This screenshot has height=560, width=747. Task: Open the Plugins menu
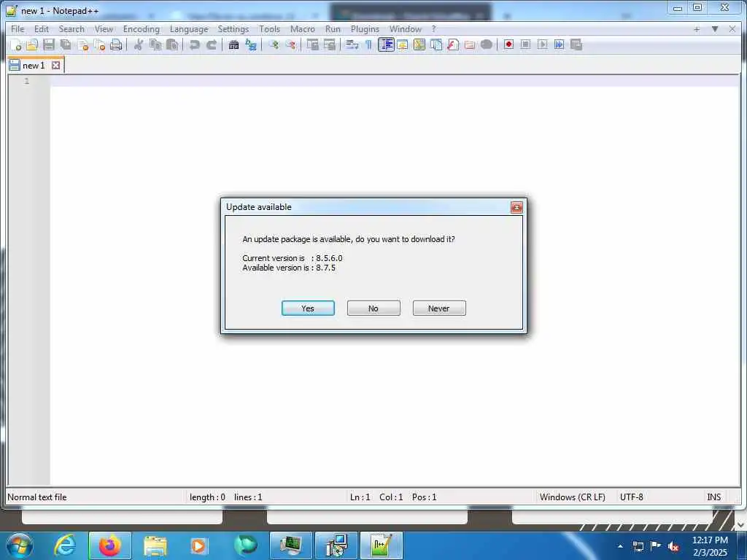pyautogui.click(x=365, y=29)
